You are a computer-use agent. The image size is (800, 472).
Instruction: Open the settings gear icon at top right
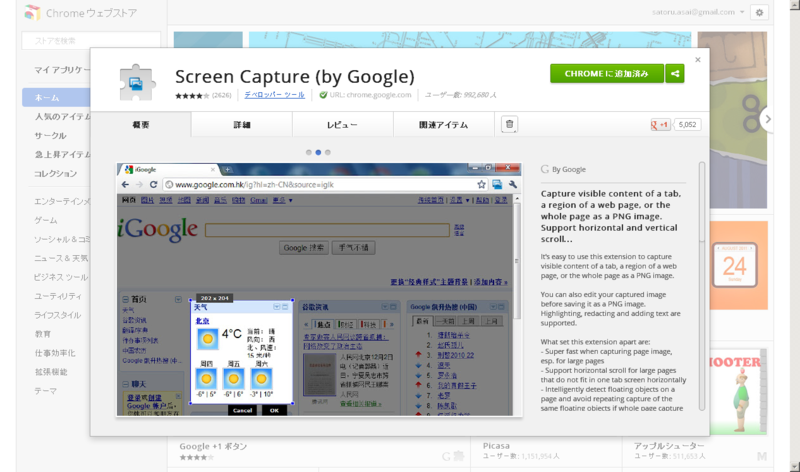(x=759, y=13)
